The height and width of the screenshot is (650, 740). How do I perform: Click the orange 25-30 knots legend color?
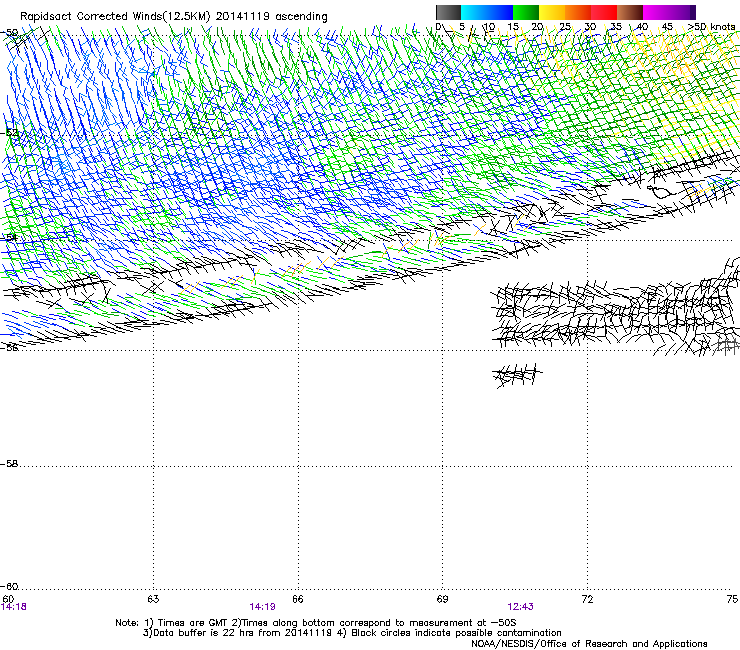(x=578, y=12)
